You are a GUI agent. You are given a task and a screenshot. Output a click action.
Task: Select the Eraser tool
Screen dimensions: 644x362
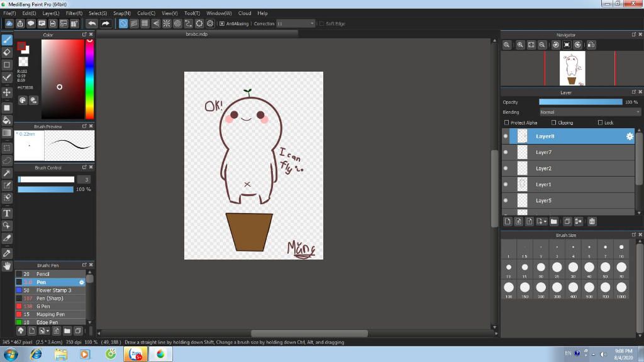click(x=7, y=52)
